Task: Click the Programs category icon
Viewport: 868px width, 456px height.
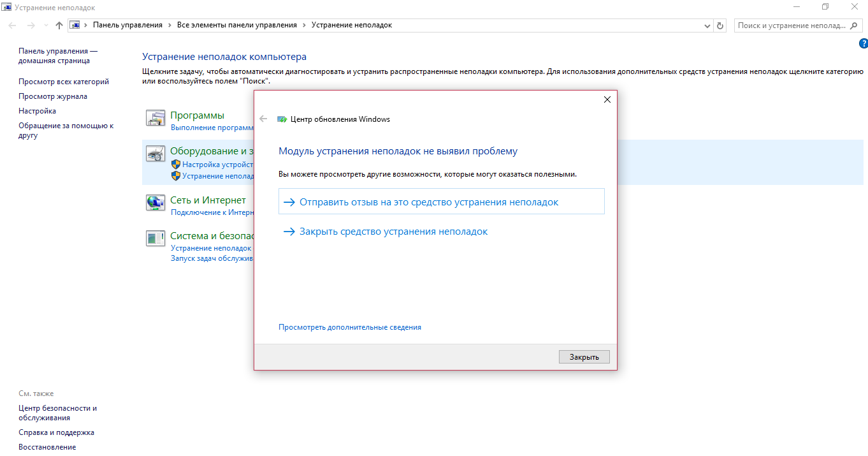Action: pos(156,118)
